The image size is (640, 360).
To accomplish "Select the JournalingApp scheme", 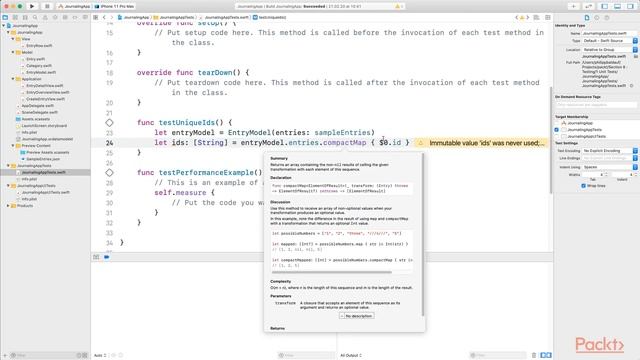I will 74,7.
